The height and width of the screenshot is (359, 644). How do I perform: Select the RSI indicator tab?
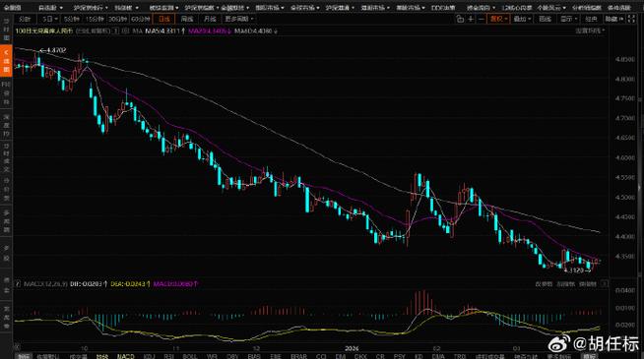pos(168,356)
